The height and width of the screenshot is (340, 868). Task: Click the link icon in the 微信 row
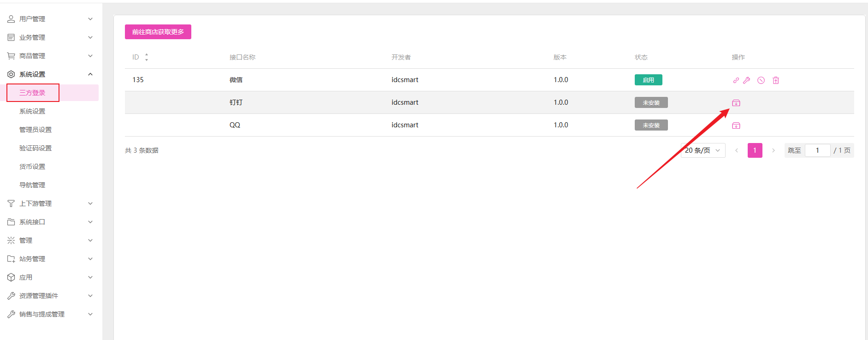point(736,80)
